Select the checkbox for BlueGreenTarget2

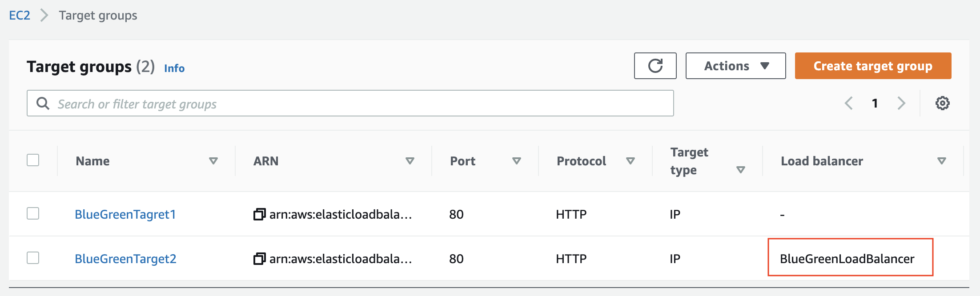point(33,258)
